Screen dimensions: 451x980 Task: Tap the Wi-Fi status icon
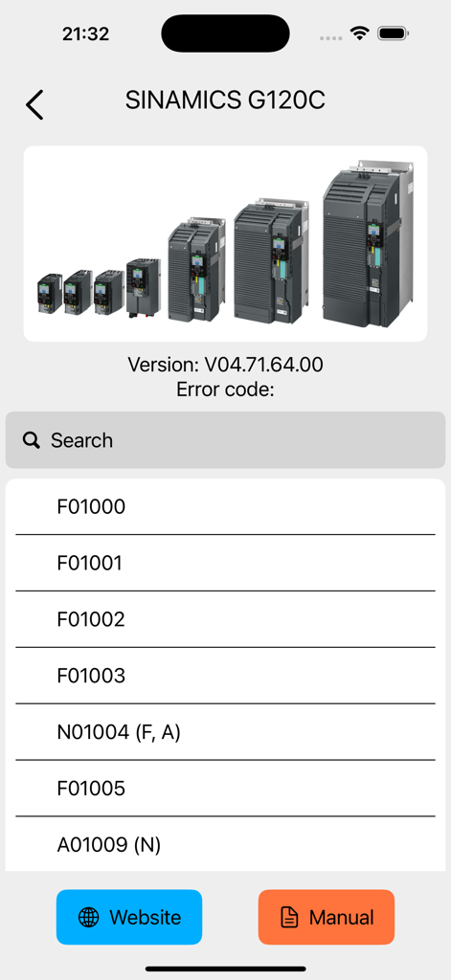(x=360, y=33)
